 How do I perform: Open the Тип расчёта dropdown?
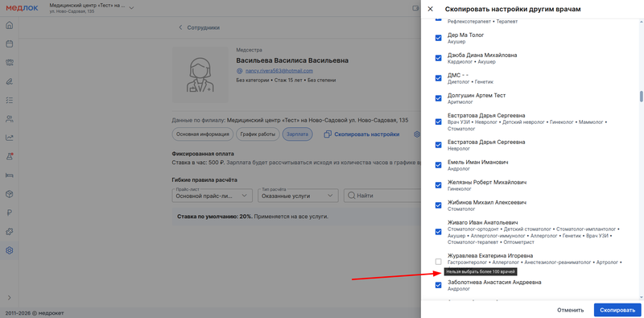click(298, 196)
